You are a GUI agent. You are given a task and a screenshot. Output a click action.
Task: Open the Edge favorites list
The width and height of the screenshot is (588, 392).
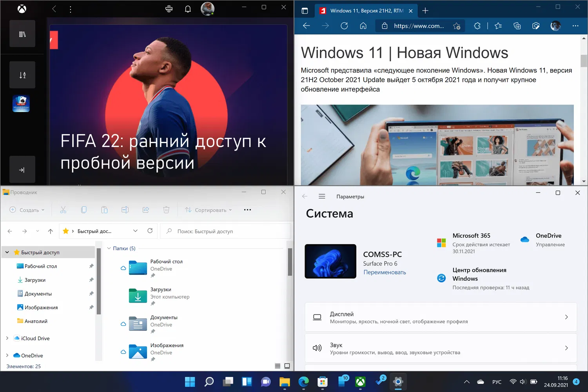[x=498, y=26]
